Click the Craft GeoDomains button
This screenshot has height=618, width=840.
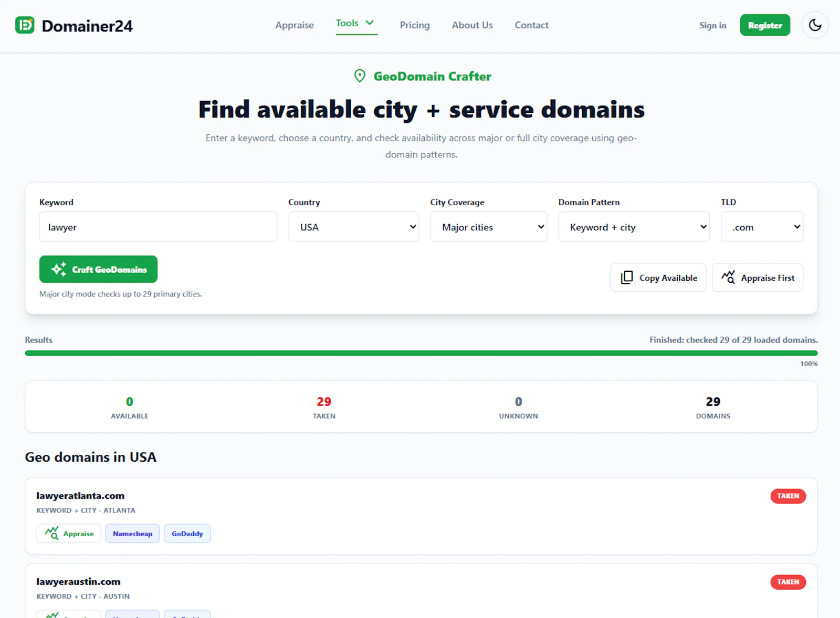(x=98, y=269)
